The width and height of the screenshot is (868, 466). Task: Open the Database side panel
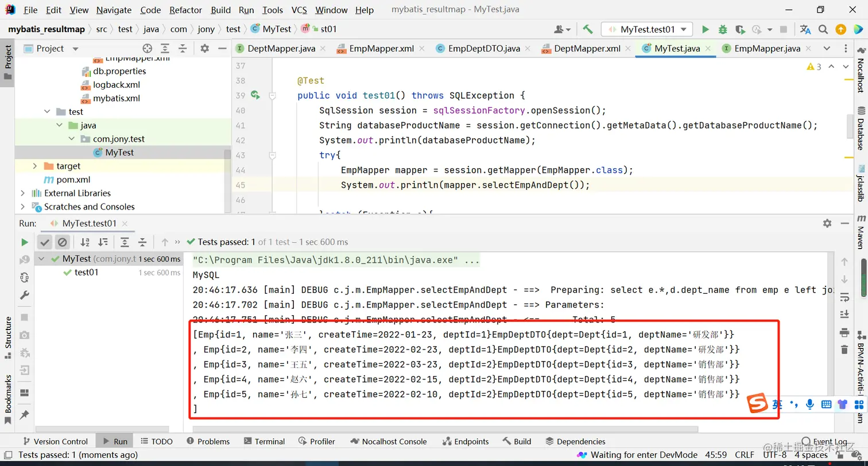tap(861, 128)
